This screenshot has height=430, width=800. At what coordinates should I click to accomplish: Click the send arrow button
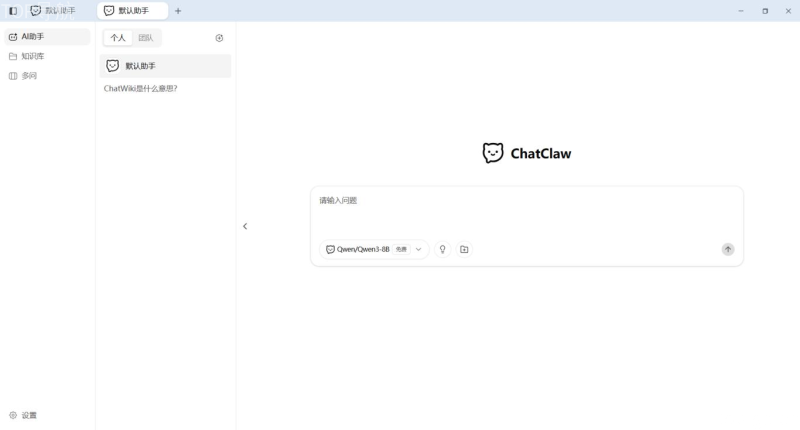(728, 249)
